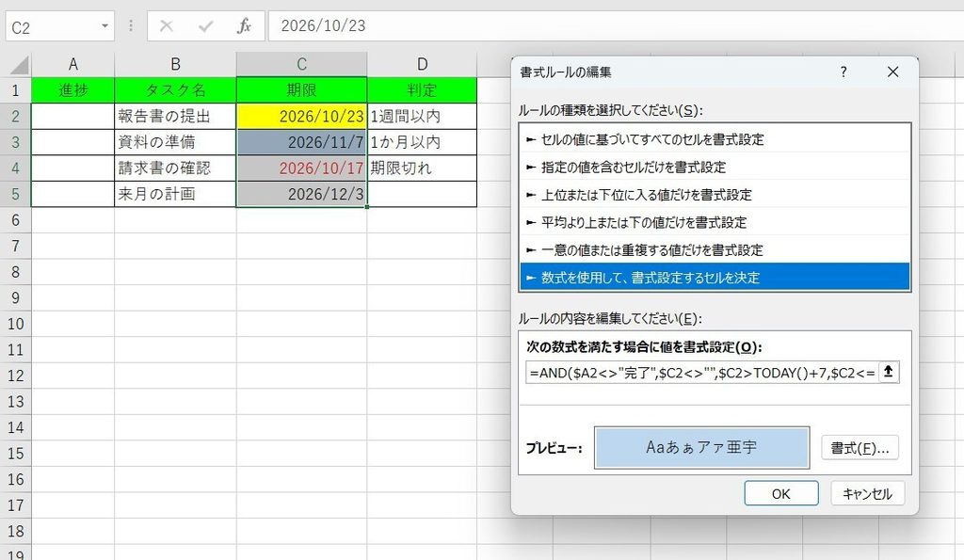Click cell 資料の準備

(x=175, y=142)
